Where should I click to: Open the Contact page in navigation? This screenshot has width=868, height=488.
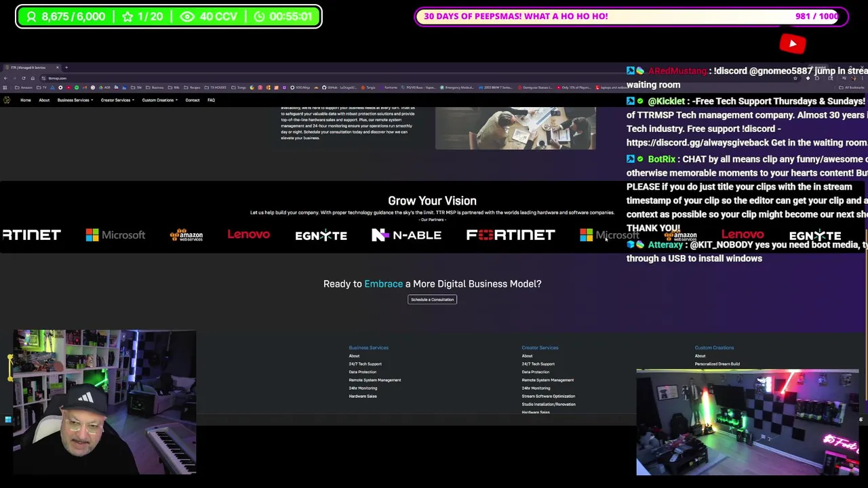tap(193, 100)
